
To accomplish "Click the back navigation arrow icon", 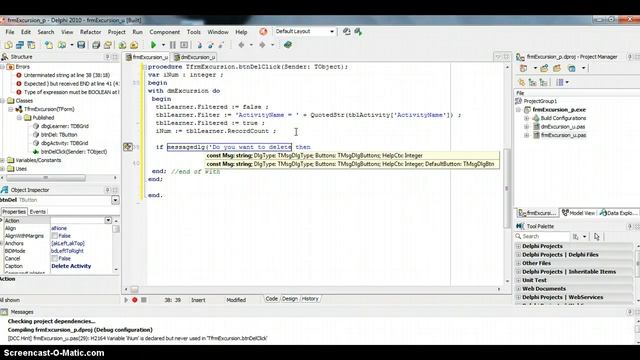I will pos(241,45).
